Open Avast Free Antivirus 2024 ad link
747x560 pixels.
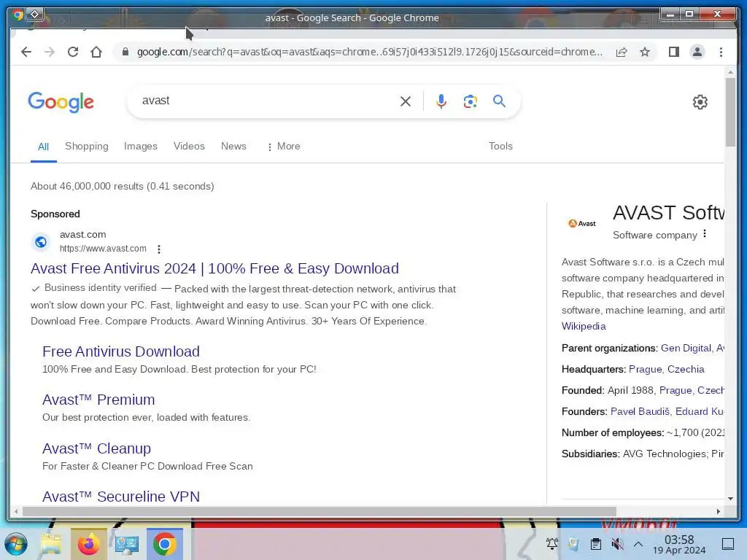pos(215,268)
